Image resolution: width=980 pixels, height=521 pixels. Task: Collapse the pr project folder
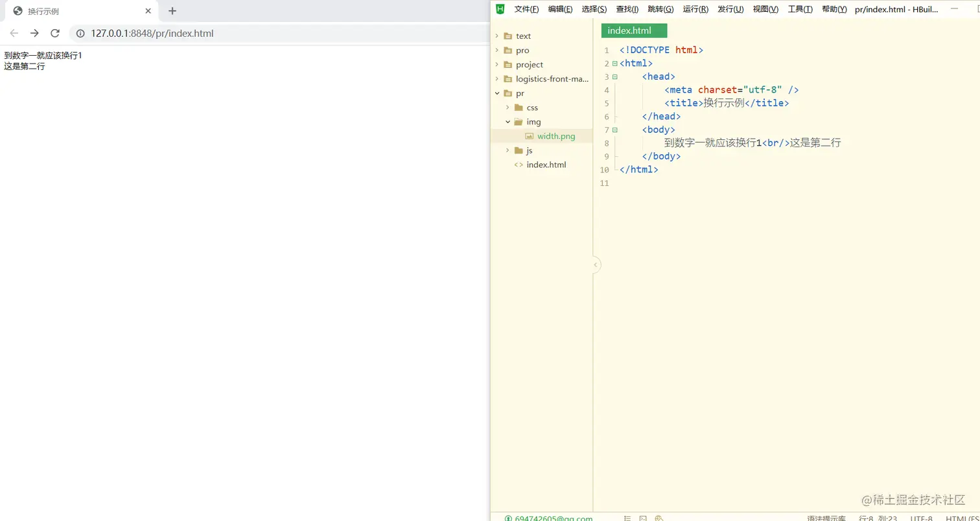click(x=497, y=93)
